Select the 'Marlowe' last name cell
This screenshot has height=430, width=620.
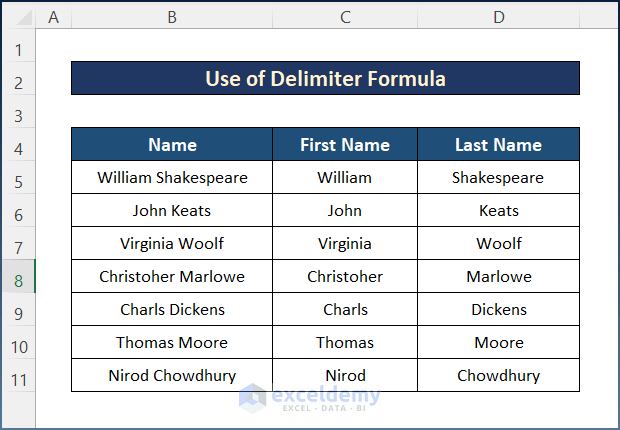point(498,277)
